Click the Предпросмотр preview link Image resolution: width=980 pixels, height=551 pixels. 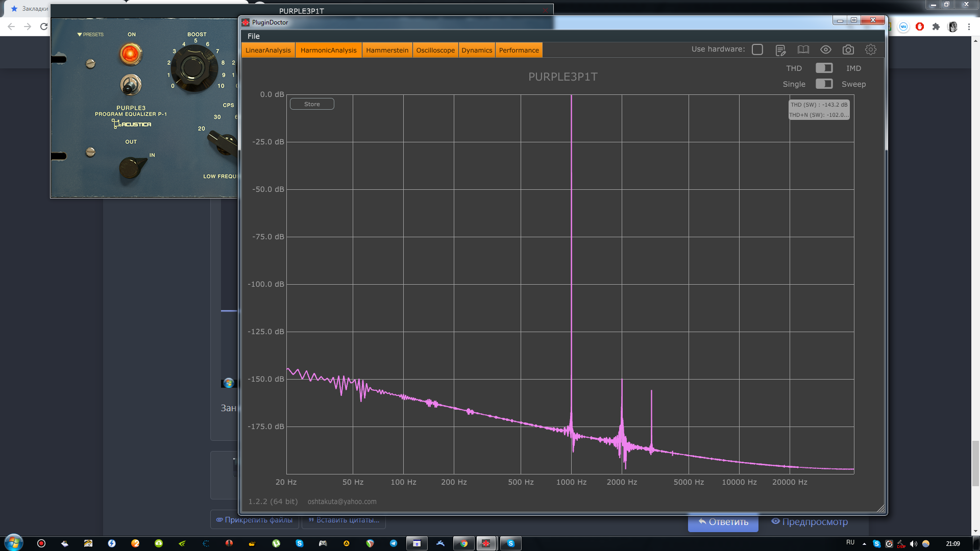pos(810,522)
